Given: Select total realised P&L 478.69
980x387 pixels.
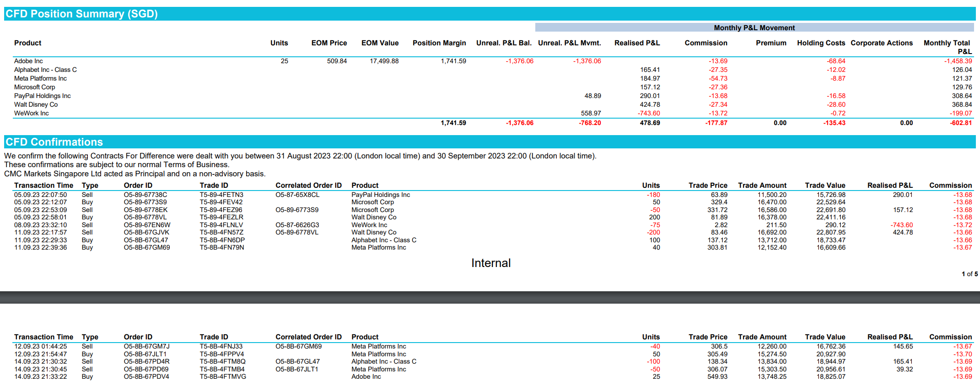Looking at the screenshot, I should coord(650,123).
